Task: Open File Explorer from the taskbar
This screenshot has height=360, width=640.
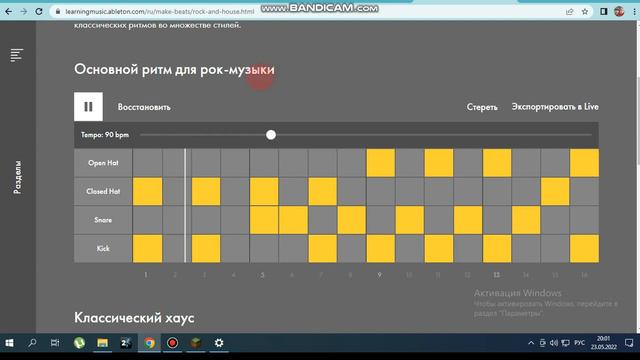Action: coord(102,343)
